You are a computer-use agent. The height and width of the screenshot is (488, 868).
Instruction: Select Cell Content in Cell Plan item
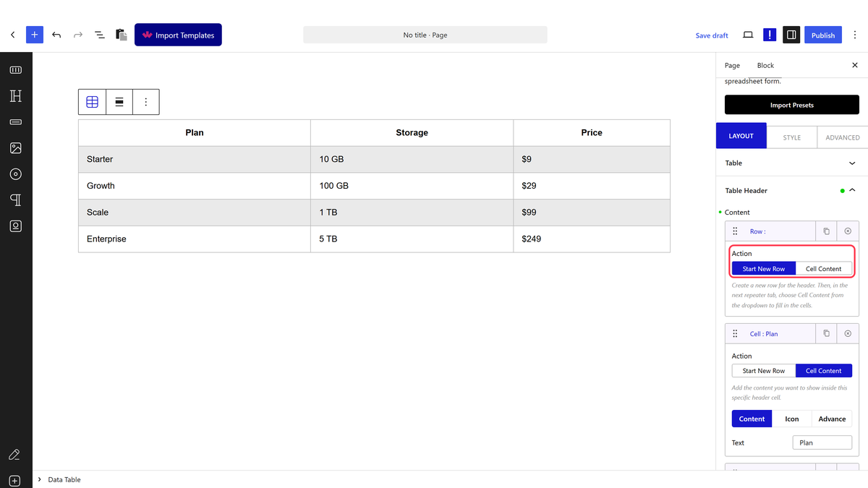824,371
